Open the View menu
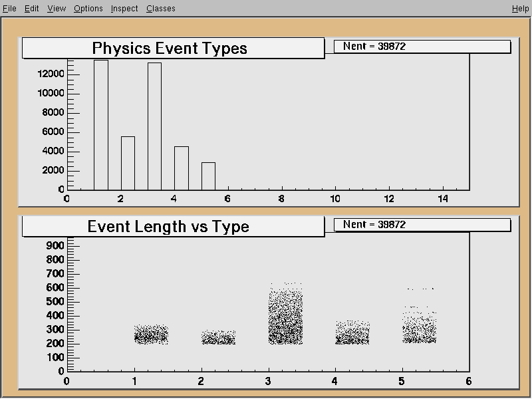This screenshot has width=532, height=399. [x=57, y=9]
